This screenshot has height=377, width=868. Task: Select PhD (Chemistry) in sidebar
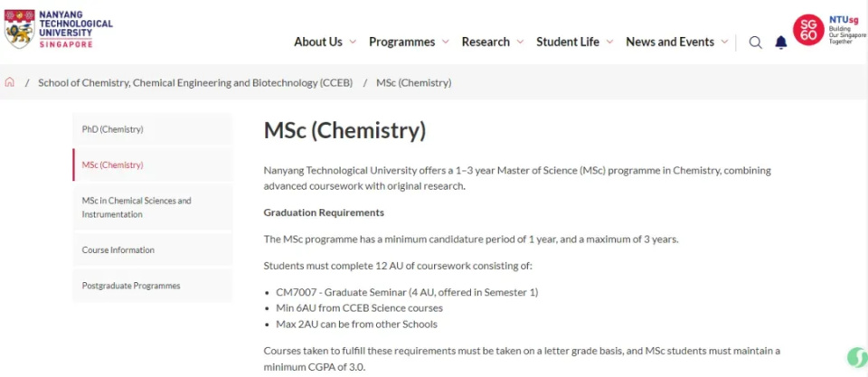[113, 129]
